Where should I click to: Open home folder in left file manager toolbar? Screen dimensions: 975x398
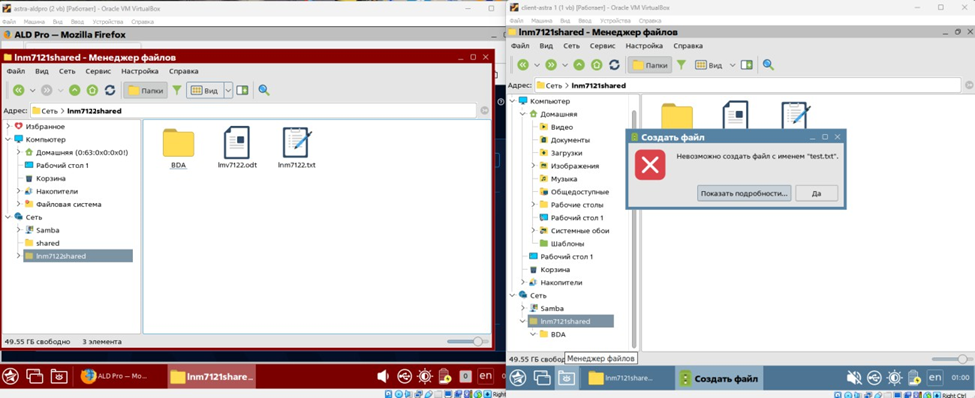click(x=92, y=90)
